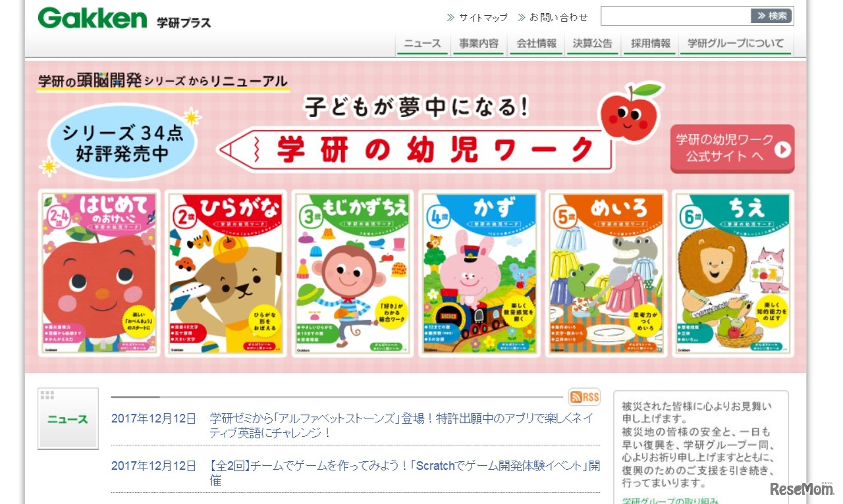Select the 会社情報 menu item
The height and width of the screenshot is (504, 843).
pyautogui.click(x=536, y=44)
